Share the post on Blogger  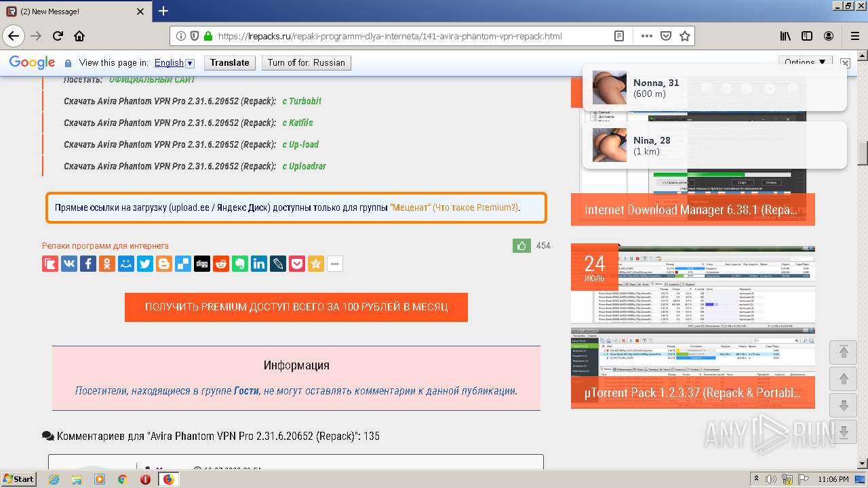164,264
